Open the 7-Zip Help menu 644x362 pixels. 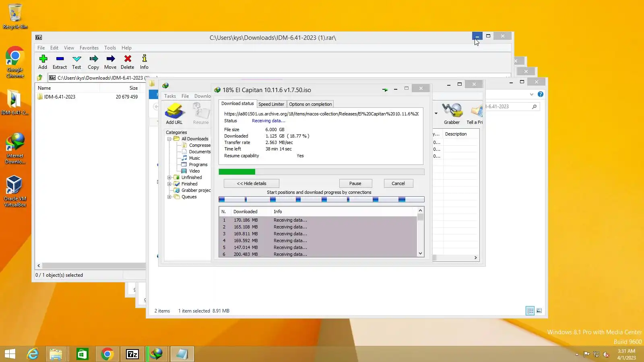(x=126, y=47)
